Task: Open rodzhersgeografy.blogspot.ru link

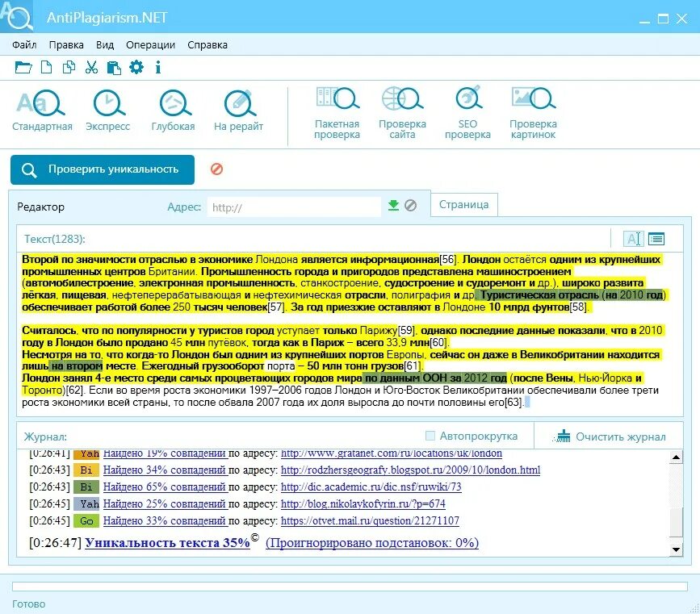Action: (x=410, y=470)
